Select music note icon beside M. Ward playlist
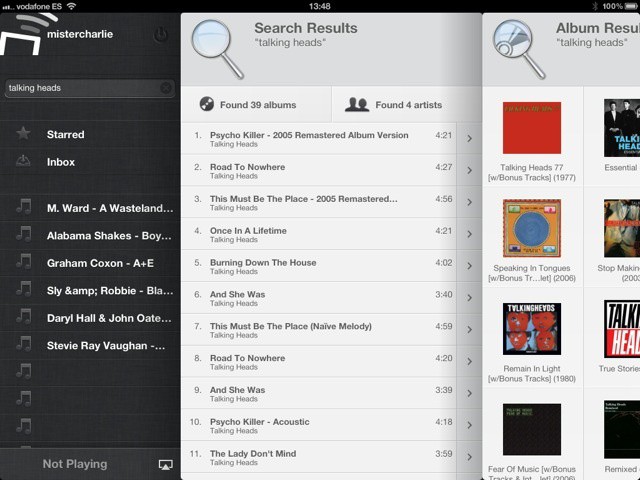 tap(24, 208)
